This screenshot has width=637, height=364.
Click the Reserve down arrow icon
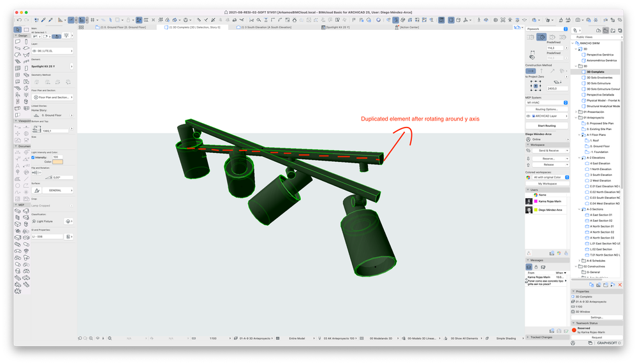(x=529, y=159)
